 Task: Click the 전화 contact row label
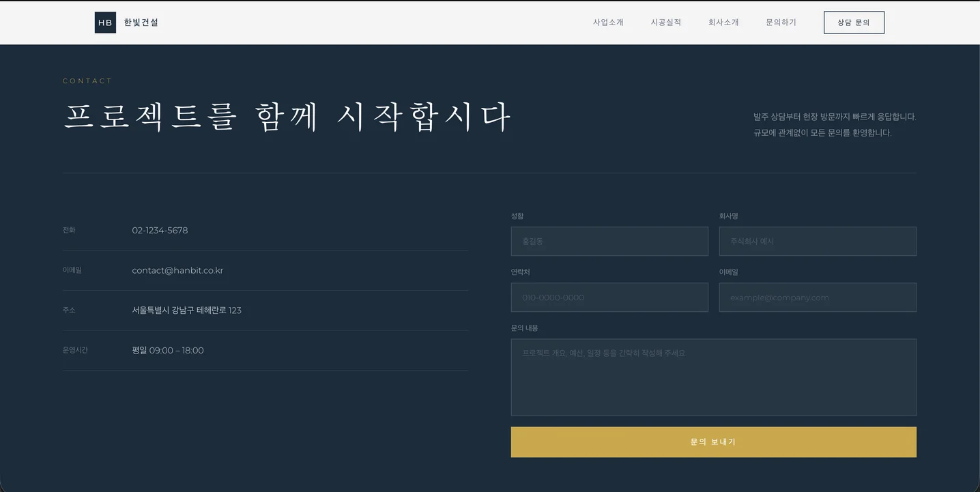click(68, 230)
